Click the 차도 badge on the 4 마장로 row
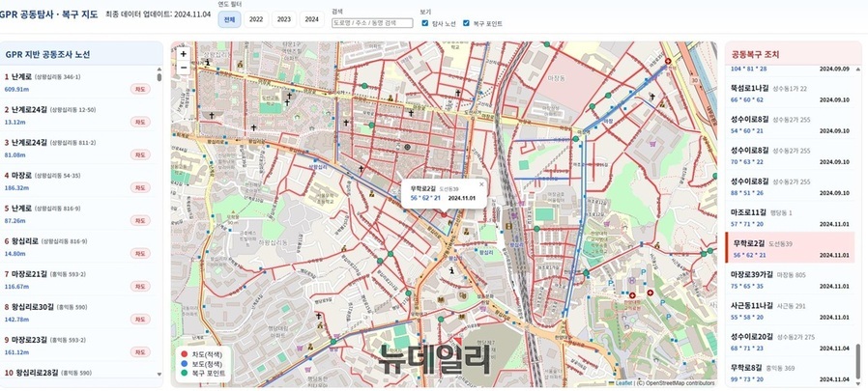The image size is (868, 391). tap(140, 187)
